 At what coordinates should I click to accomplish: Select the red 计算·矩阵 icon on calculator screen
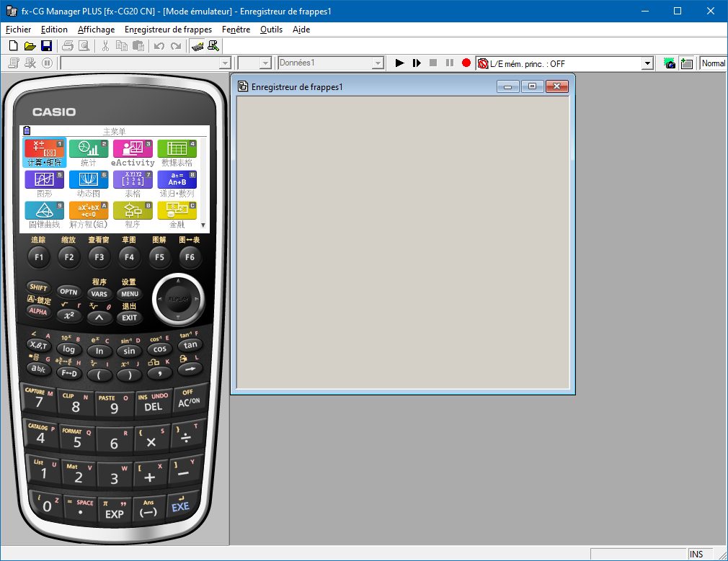pos(44,153)
